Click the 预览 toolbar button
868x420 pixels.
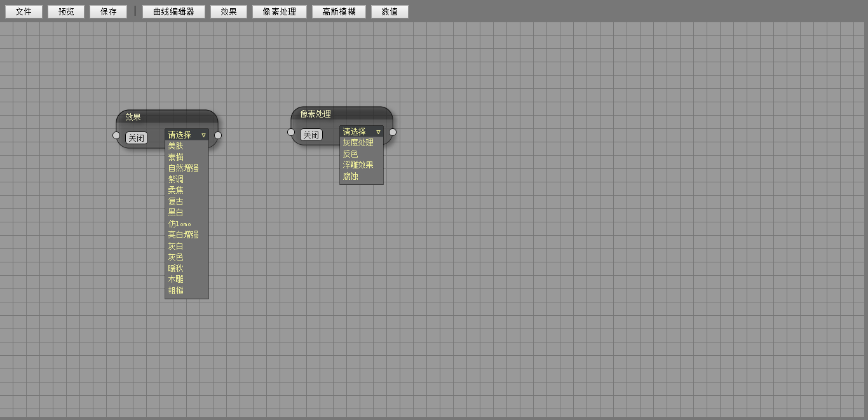66,11
